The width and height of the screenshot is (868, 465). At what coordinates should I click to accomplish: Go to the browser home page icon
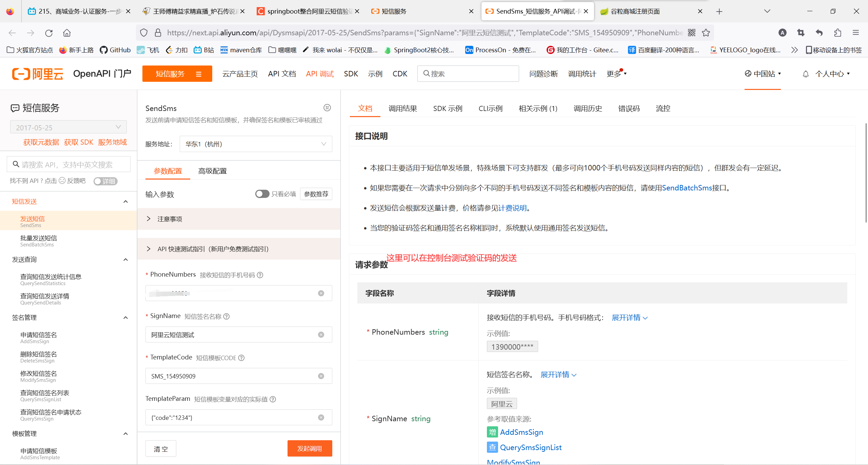tap(67, 33)
